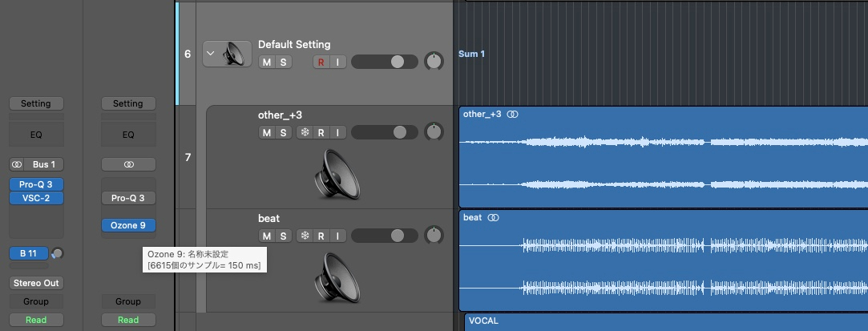Image resolution: width=868 pixels, height=331 pixels.
Task: Record-enable the Default Setting track
Action: 321,63
